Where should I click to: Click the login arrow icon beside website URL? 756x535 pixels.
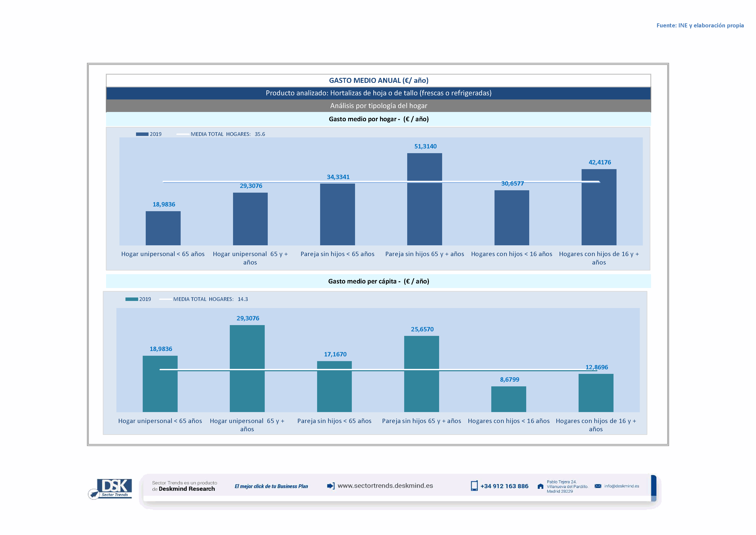(x=331, y=486)
